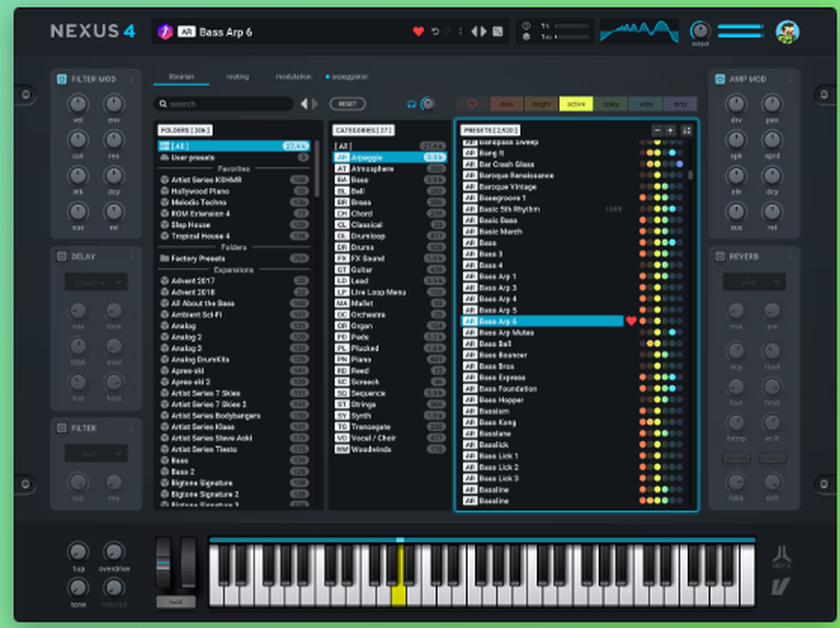Enable the REVERB effect power switch
This screenshot has width=840, height=628.
click(720, 256)
